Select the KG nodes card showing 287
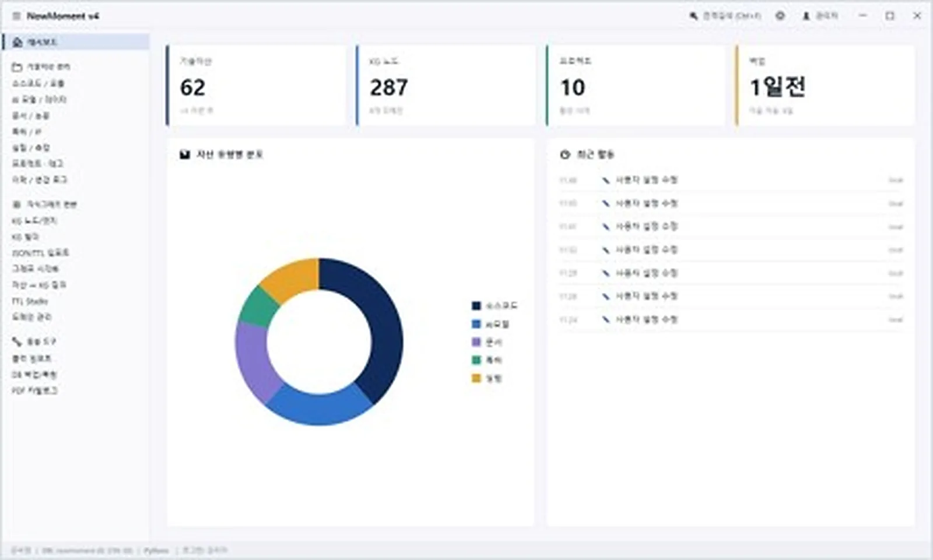Image resolution: width=933 pixels, height=560 pixels. pyautogui.click(x=446, y=86)
